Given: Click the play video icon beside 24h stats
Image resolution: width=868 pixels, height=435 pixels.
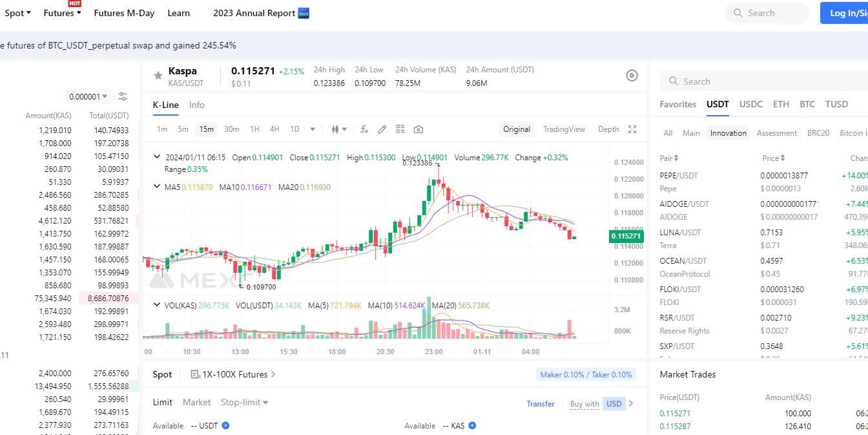Looking at the screenshot, I should click(x=632, y=76).
